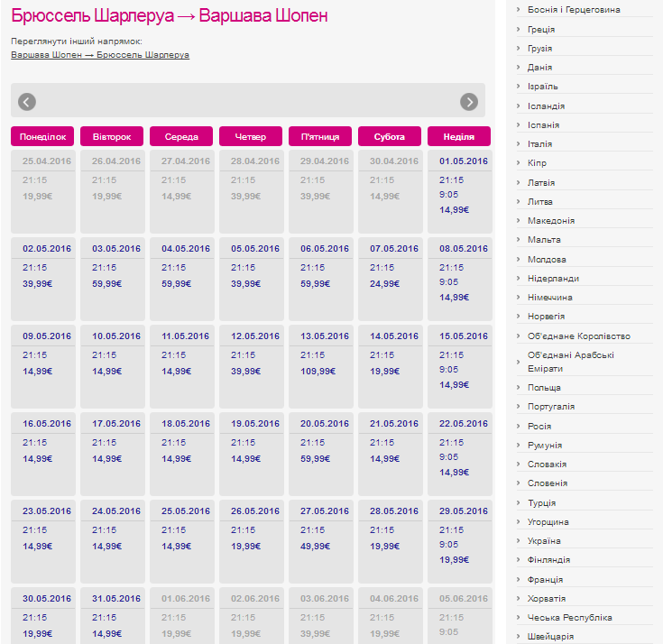Expand Італія in the country list
Screen dimensions: 663x644
(x=539, y=144)
